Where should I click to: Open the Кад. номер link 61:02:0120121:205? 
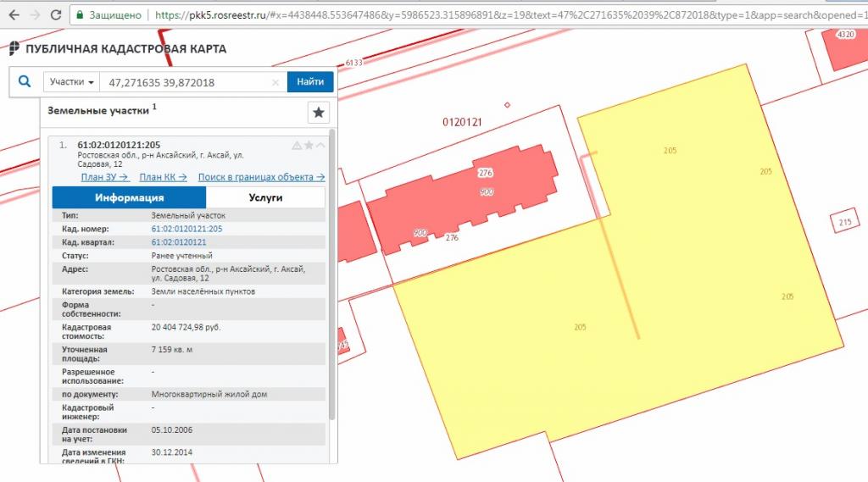(x=186, y=229)
